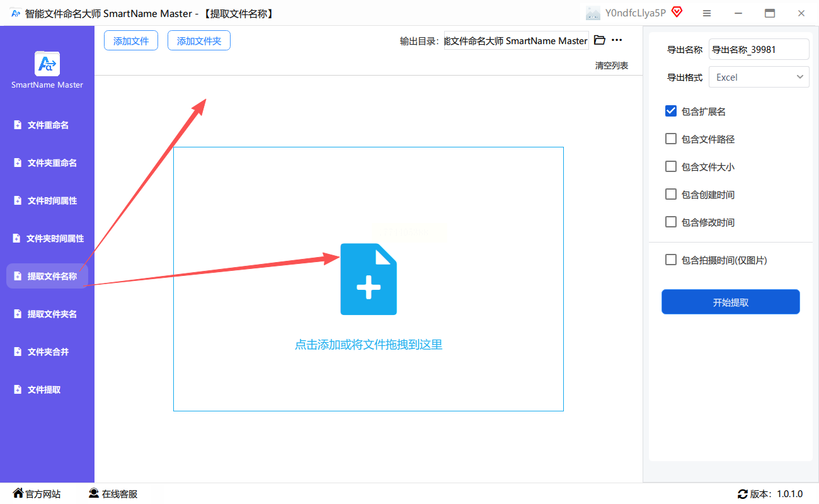Click 清空列表 to clear the list
Viewport: 819px width, 504px height.
pyautogui.click(x=612, y=66)
